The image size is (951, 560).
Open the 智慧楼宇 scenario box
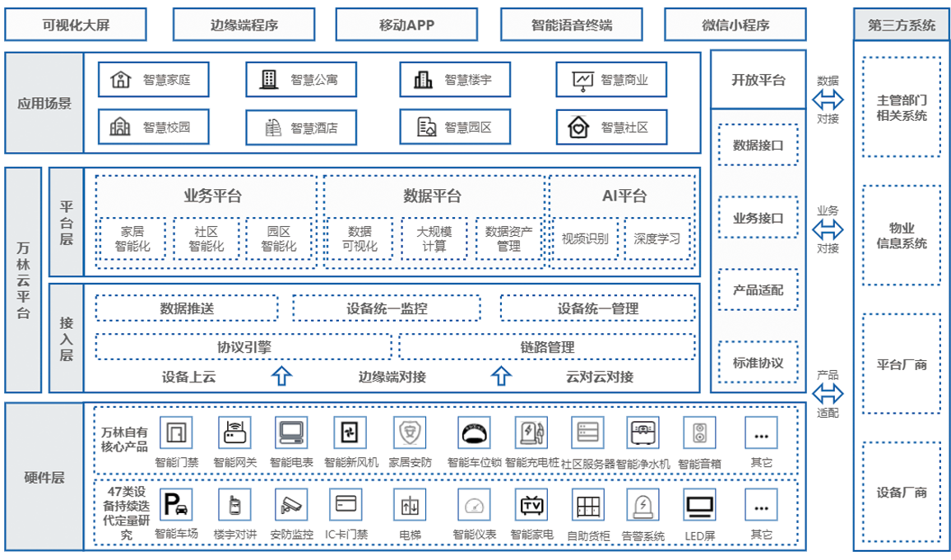[x=455, y=80]
